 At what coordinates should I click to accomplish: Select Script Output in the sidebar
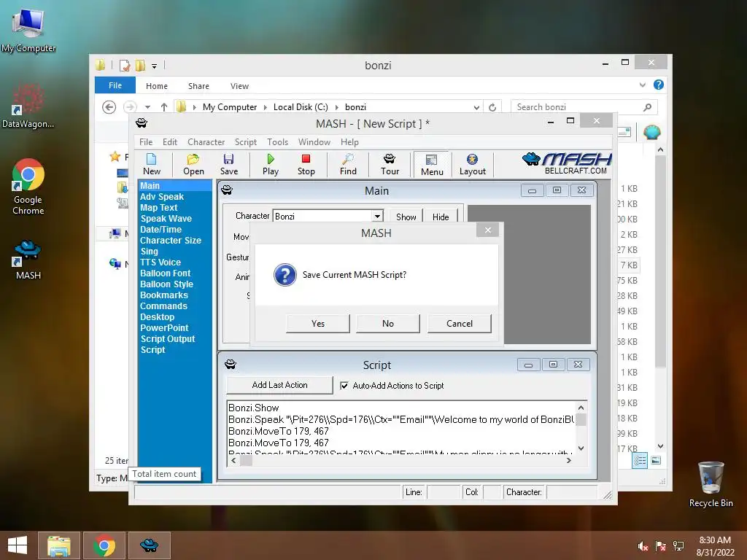[168, 339]
